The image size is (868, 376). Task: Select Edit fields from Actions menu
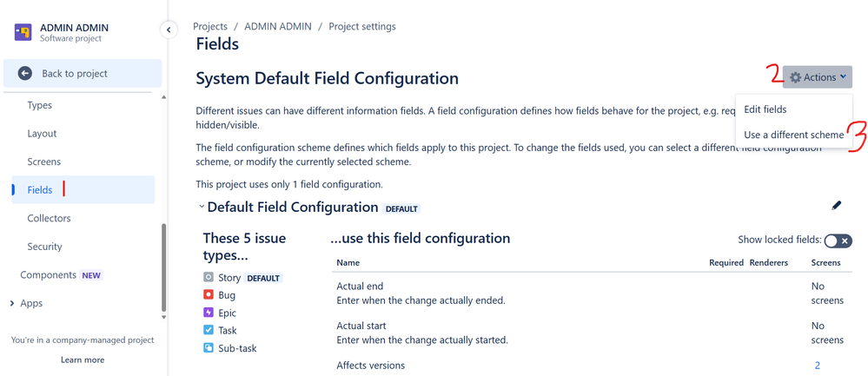tap(765, 109)
